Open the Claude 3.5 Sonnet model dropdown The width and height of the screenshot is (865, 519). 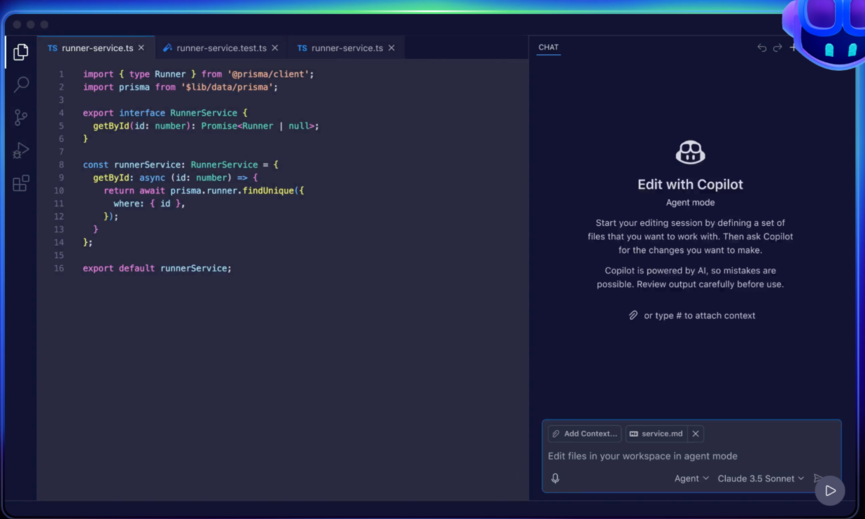[x=761, y=478]
